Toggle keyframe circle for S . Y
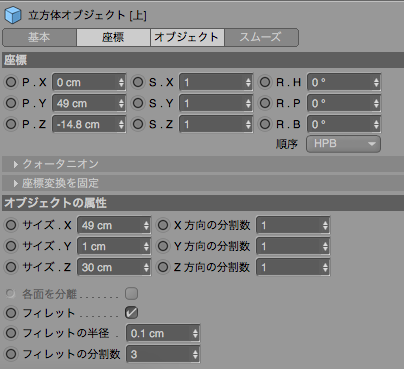This screenshot has width=404, height=369. tap(138, 103)
